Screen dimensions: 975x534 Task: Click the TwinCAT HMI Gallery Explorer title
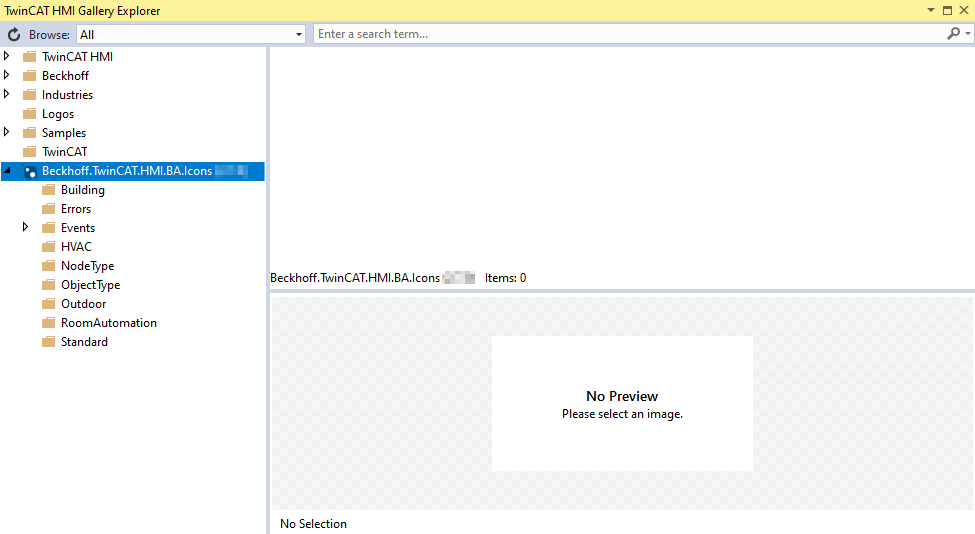[x=82, y=11]
